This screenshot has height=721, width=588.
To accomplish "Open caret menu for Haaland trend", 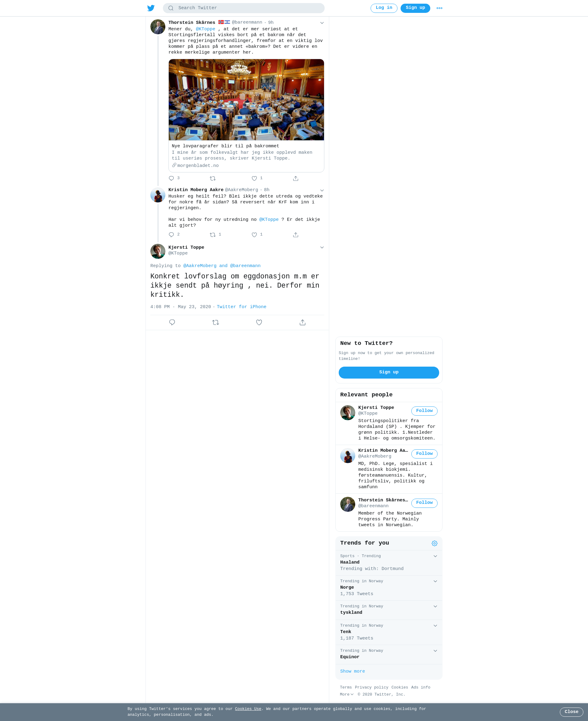I will (435, 556).
